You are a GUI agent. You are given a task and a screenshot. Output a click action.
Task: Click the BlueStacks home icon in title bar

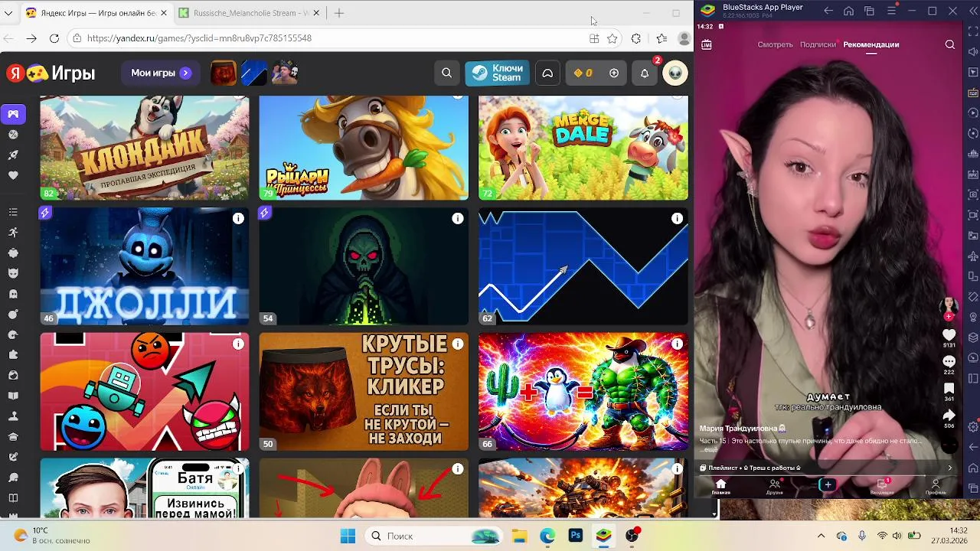coord(848,11)
